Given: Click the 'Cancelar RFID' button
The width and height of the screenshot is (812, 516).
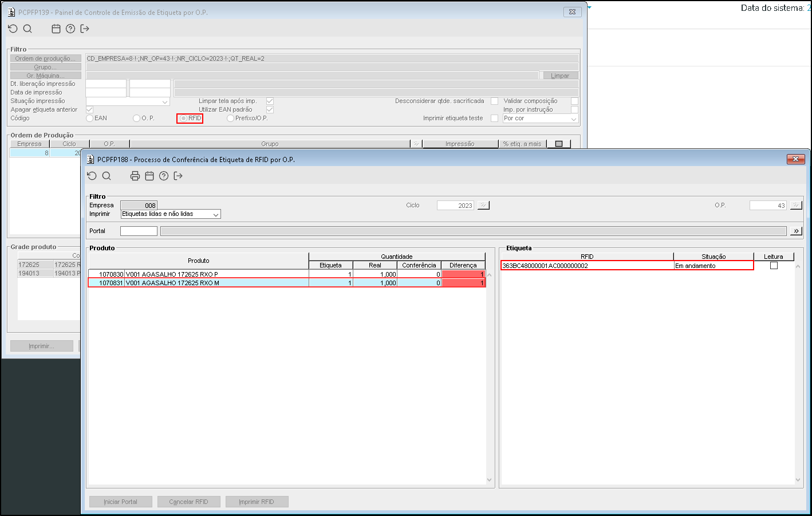Looking at the screenshot, I should coord(189,502).
